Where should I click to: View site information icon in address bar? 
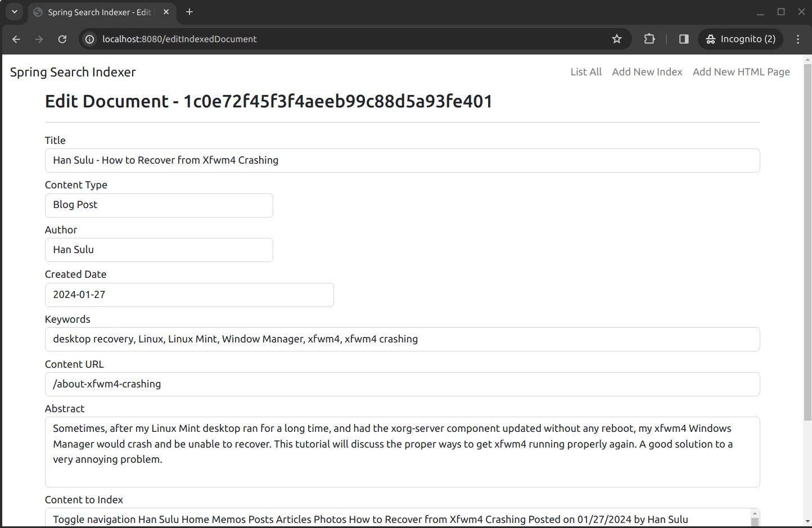point(89,39)
